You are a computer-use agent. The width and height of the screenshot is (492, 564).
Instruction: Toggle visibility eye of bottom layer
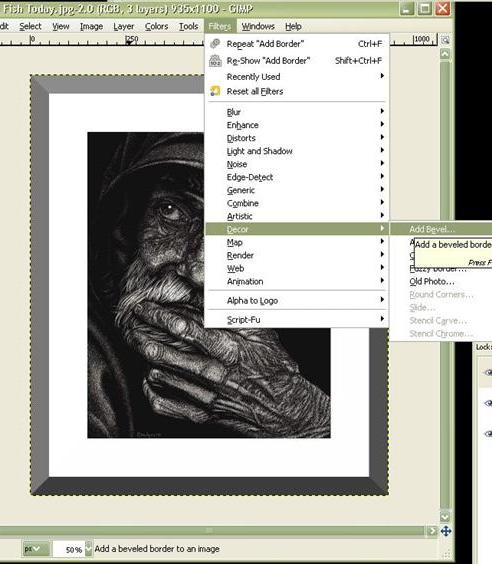tap(488, 433)
